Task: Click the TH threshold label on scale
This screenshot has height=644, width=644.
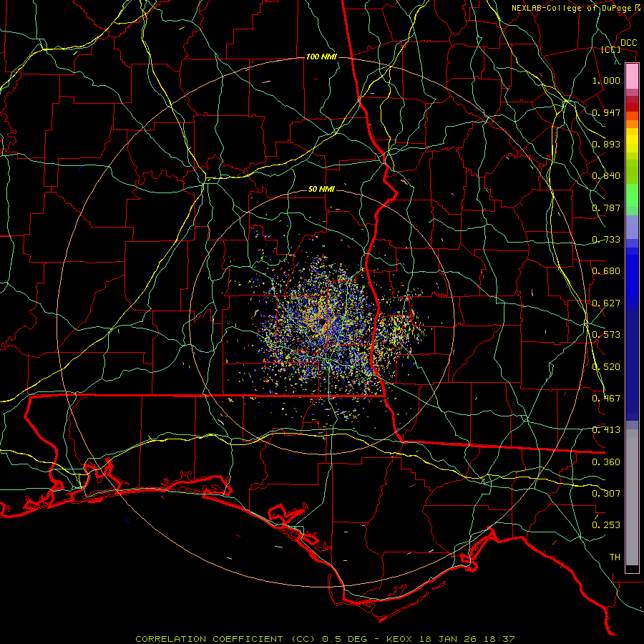Action: 615,557
